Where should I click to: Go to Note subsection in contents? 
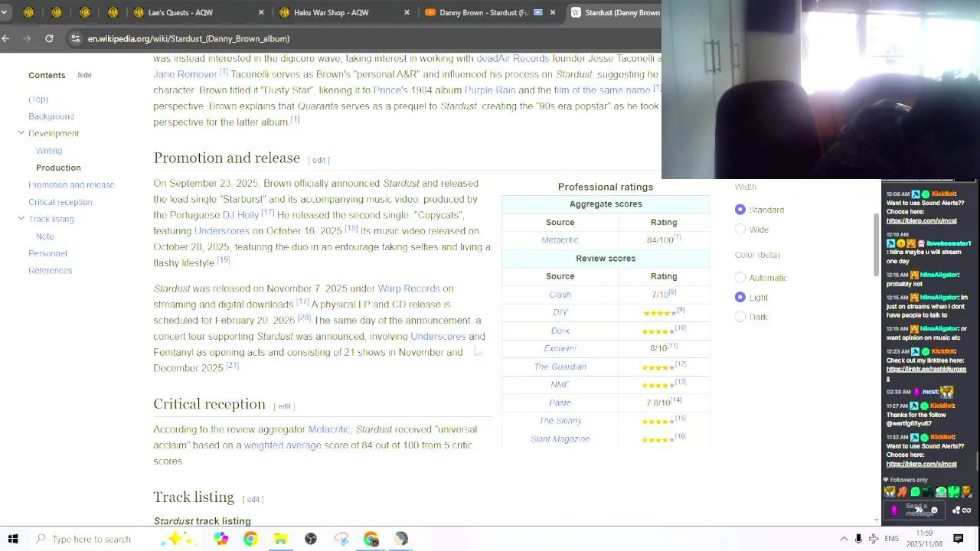point(44,236)
